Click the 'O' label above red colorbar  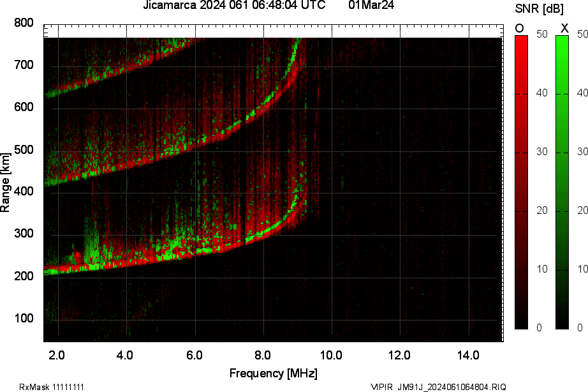click(519, 28)
